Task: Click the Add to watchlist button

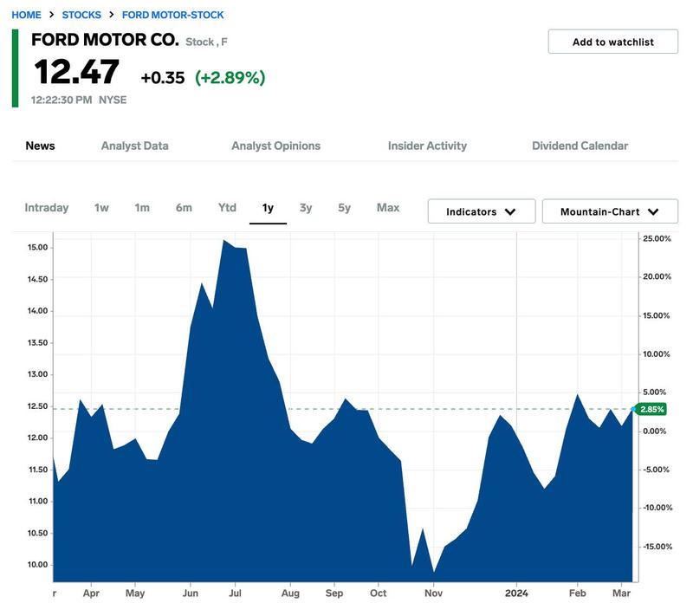Action: (613, 42)
